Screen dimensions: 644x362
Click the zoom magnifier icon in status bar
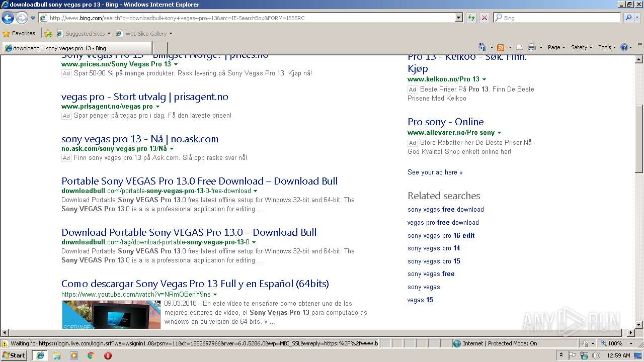click(x=603, y=343)
